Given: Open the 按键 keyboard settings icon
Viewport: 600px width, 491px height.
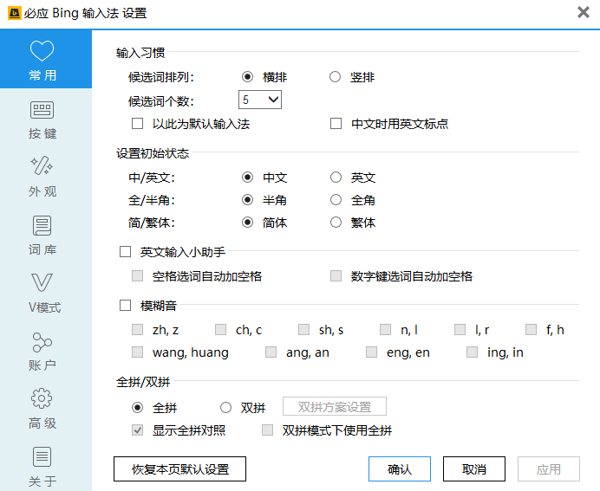Looking at the screenshot, I should (43, 111).
